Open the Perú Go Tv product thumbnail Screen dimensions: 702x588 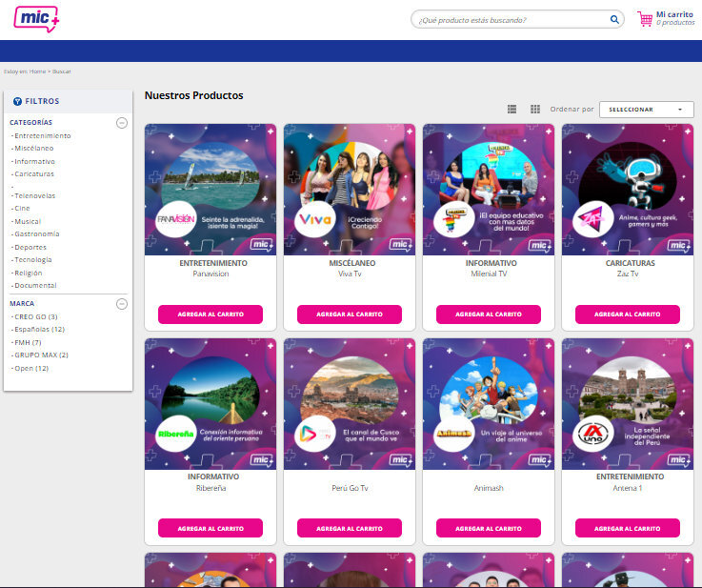click(x=350, y=404)
